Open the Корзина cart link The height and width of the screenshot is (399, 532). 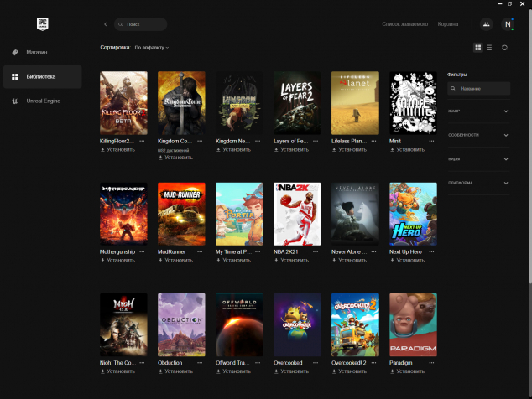(x=448, y=24)
